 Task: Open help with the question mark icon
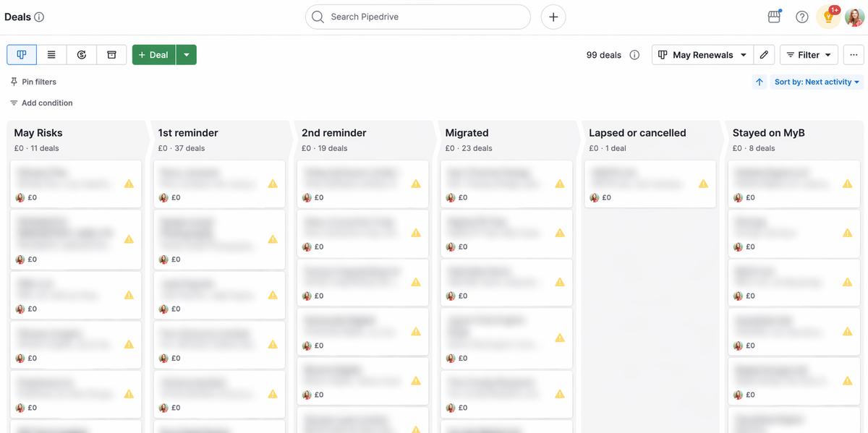pyautogui.click(x=801, y=17)
